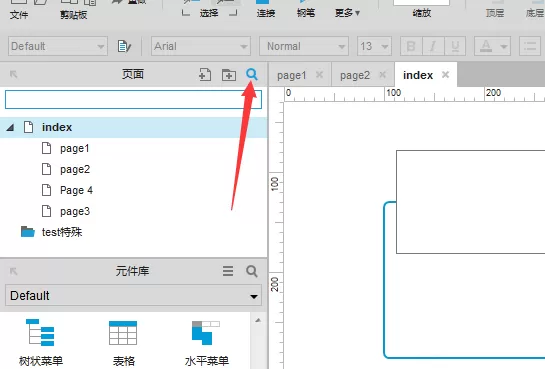Pop out the 页面 panel with arrow icon
This screenshot has width=545, height=369.
point(14,74)
